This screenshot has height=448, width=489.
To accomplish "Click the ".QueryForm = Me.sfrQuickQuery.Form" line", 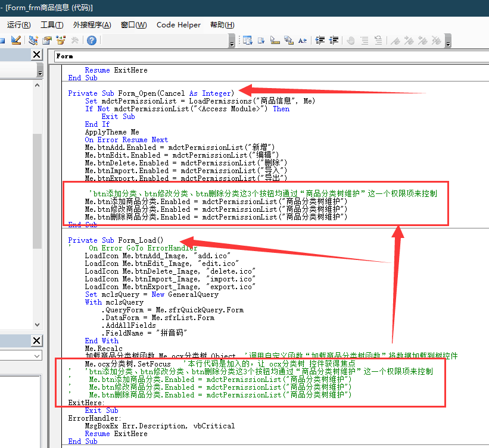I will (173, 310).
